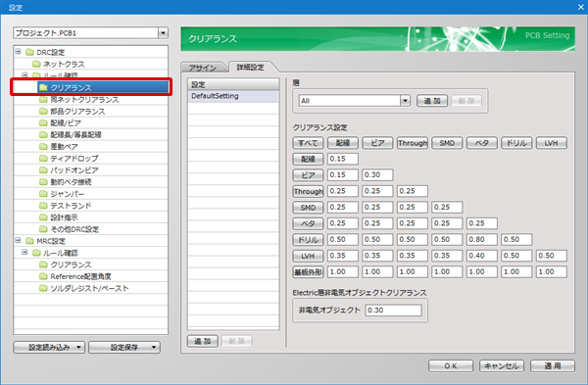
Task: Click the 配線 row header button
Action: [308, 159]
